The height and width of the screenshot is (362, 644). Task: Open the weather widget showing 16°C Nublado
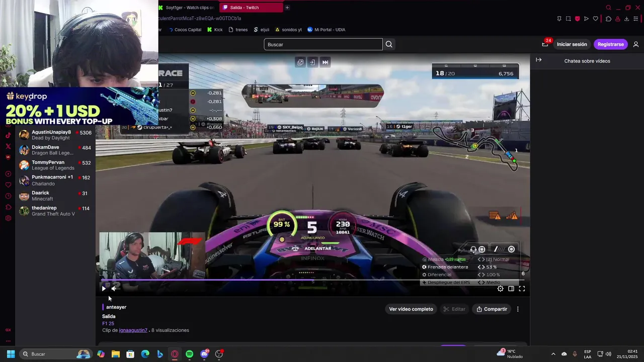(x=510, y=354)
